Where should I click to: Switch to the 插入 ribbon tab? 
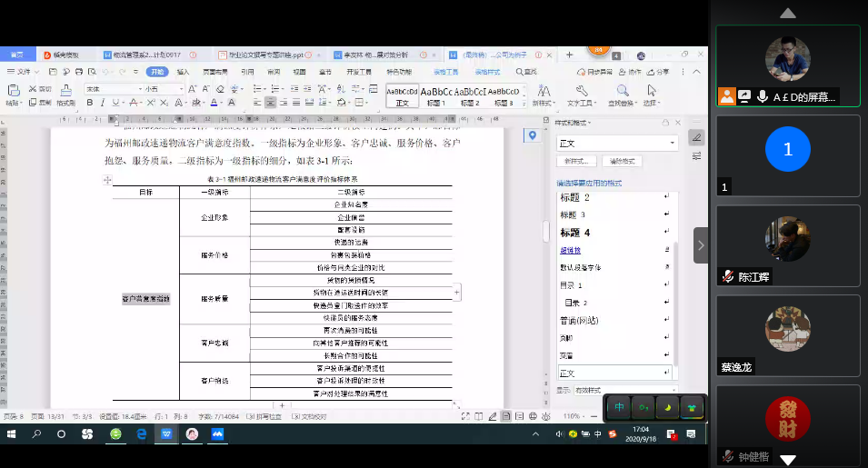click(184, 71)
